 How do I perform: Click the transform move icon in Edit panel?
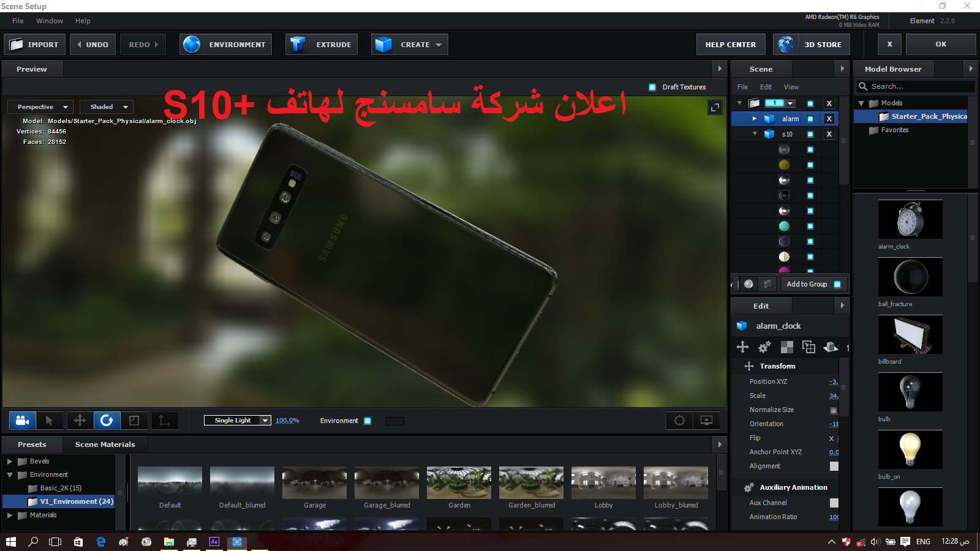point(742,347)
